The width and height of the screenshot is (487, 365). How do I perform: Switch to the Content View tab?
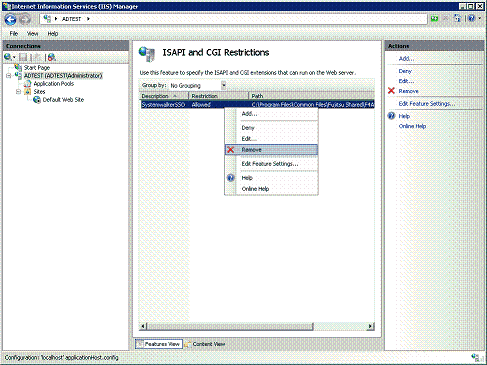pos(205,344)
